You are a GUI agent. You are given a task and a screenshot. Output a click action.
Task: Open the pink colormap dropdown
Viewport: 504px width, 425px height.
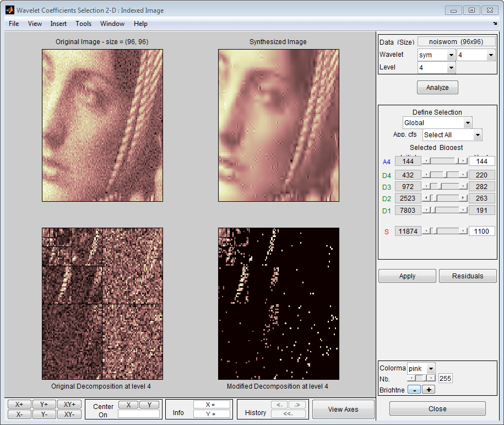(421, 368)
